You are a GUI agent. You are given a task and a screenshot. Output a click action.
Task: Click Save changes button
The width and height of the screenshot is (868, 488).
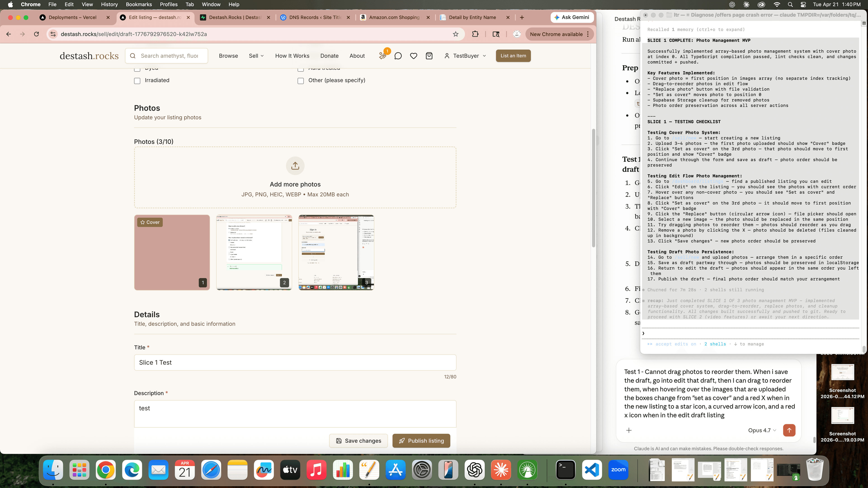(x=359, y=441)
